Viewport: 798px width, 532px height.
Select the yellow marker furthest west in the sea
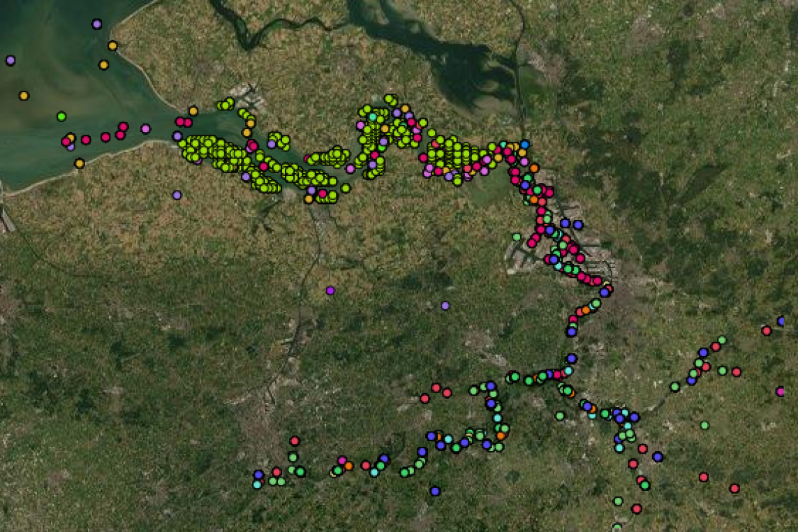coord(24,96)
